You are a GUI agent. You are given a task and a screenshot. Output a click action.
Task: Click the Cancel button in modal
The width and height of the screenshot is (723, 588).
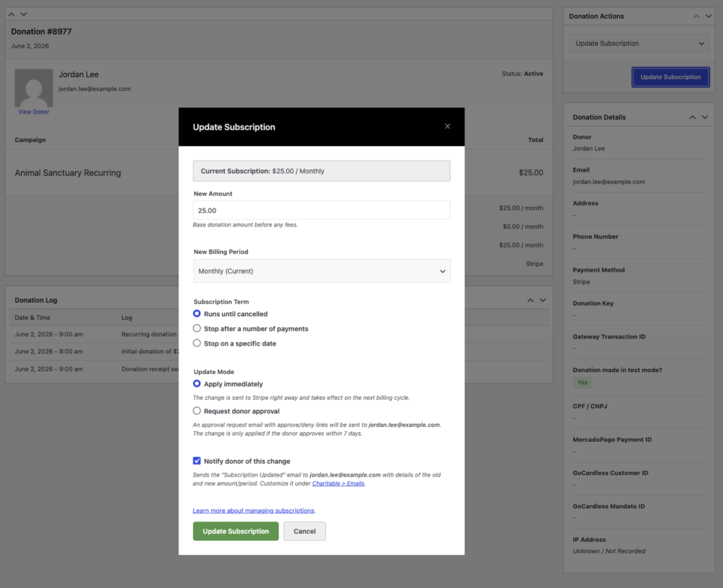click(x=305, y=532)
